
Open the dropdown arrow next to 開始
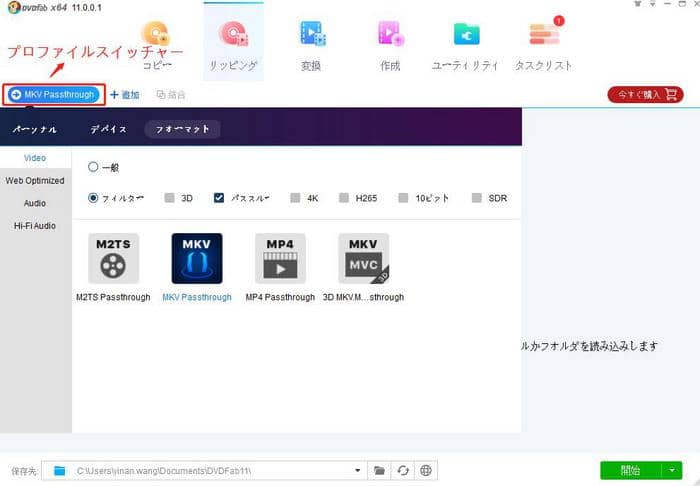(675, 470)
